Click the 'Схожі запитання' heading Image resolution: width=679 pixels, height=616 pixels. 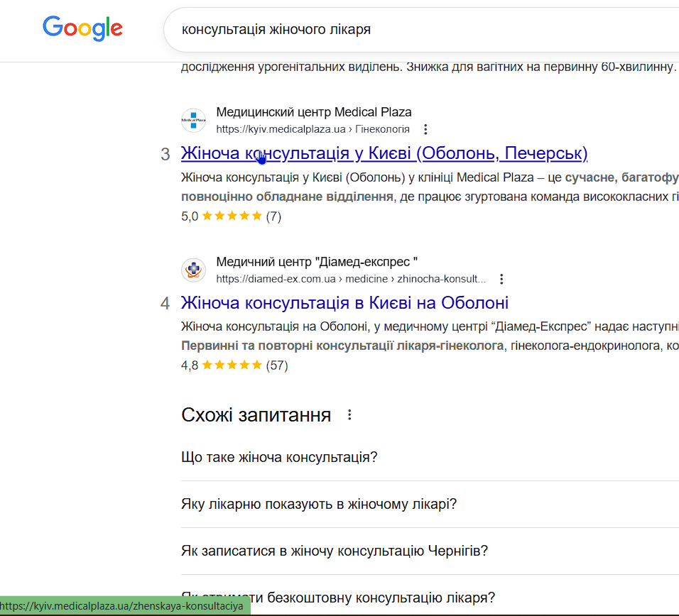point(256,415)
